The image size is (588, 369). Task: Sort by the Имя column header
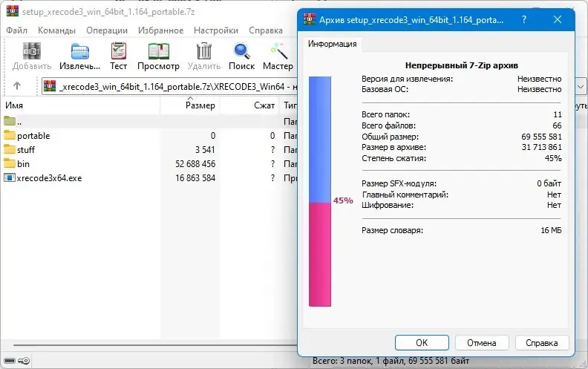click(x=80, y=105)
